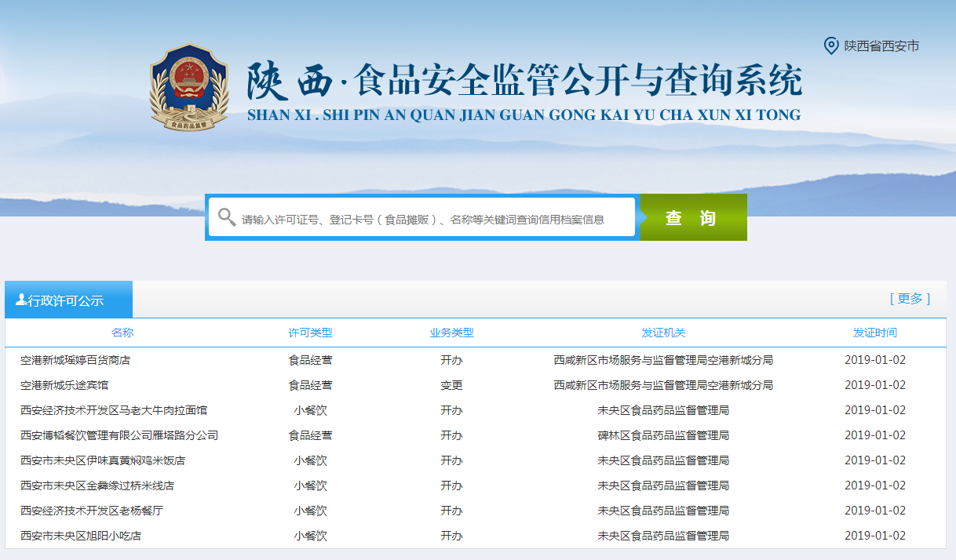Open 西安市未央区旭阳小吃店 entry
This screenshot has height=560, width=956.
coord(81,536)
